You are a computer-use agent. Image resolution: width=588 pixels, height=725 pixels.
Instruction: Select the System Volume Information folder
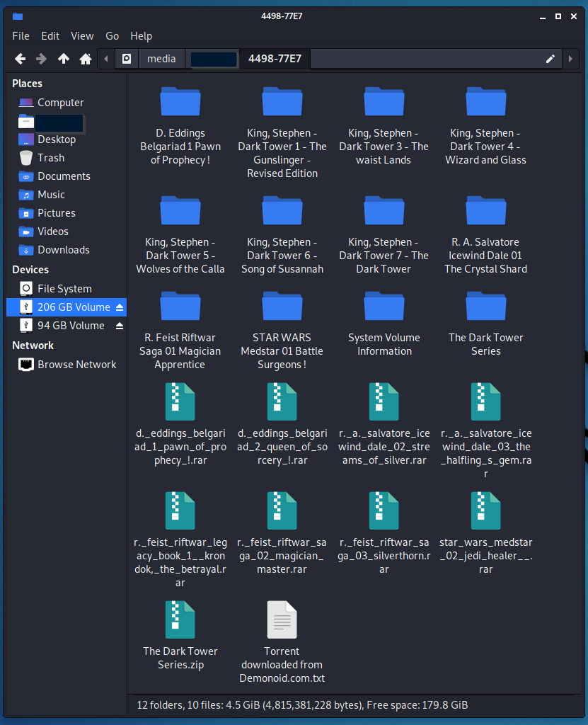(384, 324)
